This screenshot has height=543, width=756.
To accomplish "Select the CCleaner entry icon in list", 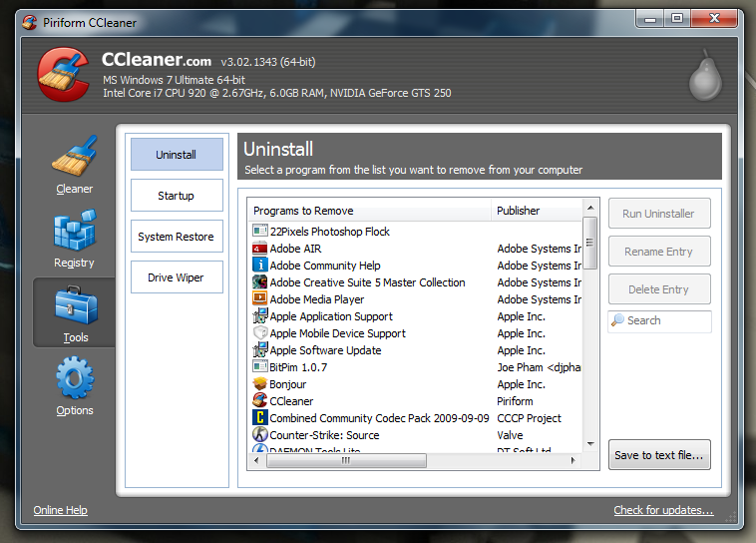I will click(x=260, y=400).
